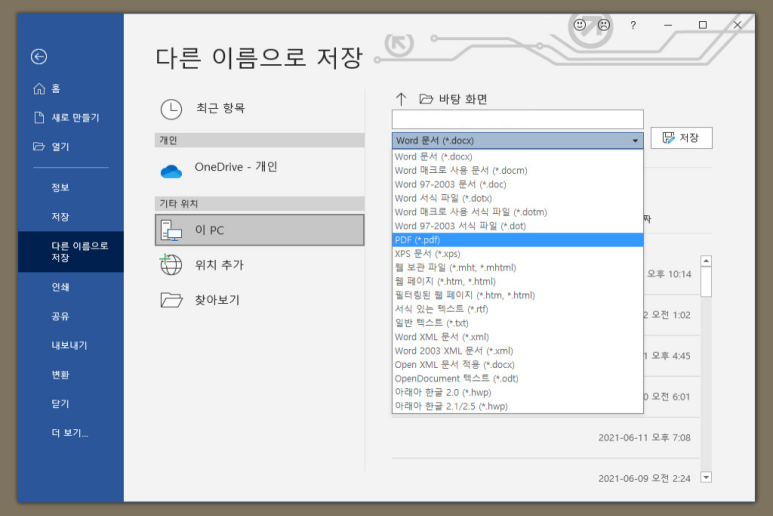
Task: Select 다른 이름으로 저장 sidebar item
Action: click(x=71, y=251)
